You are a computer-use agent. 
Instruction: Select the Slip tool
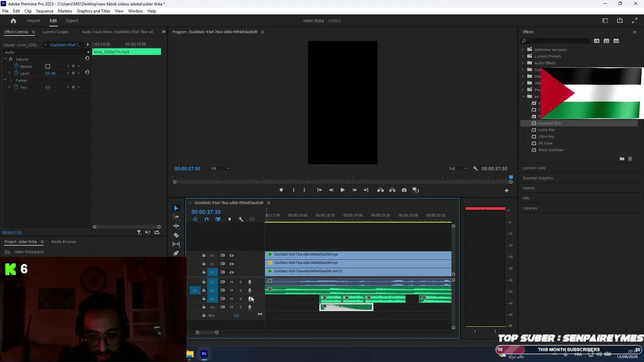coord(176,244)
